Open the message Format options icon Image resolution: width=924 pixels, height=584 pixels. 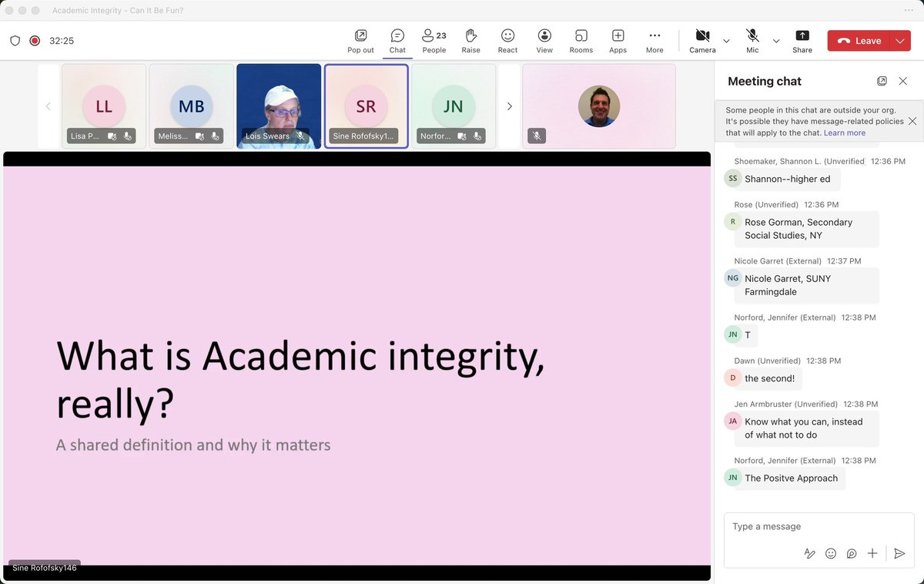809,553
